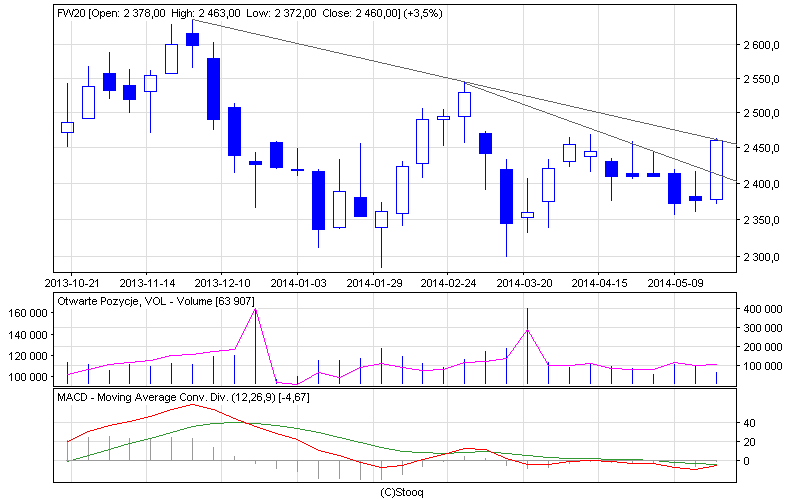
Task: Click the 140 000 open-interest axis label
Action: coord(28,335)
